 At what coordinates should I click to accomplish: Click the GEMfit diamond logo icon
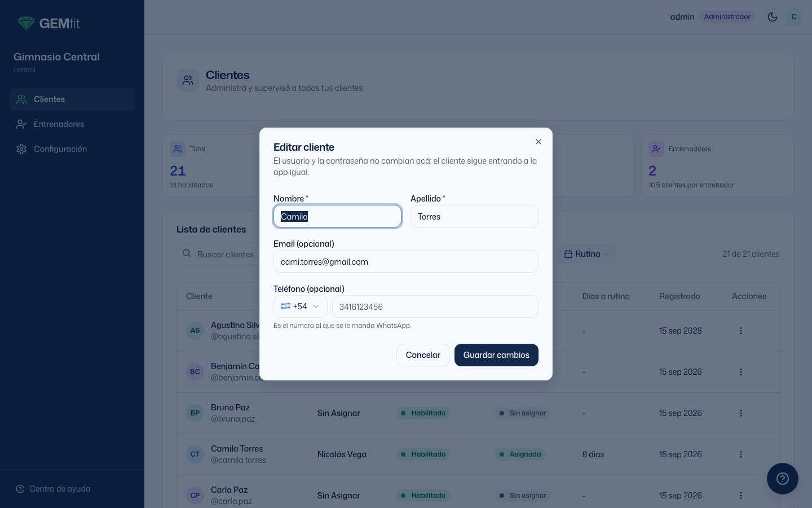click(x=26, y=23)
